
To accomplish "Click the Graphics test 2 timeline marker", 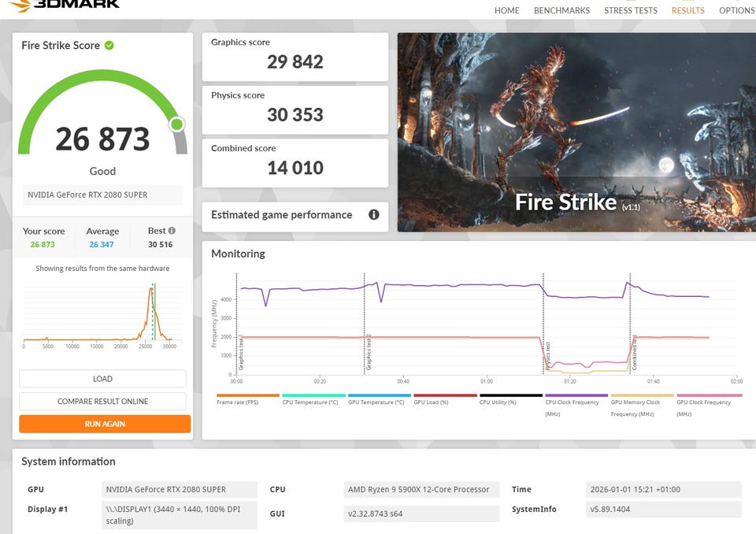I will pyautogui.click(x=365, y=324).
